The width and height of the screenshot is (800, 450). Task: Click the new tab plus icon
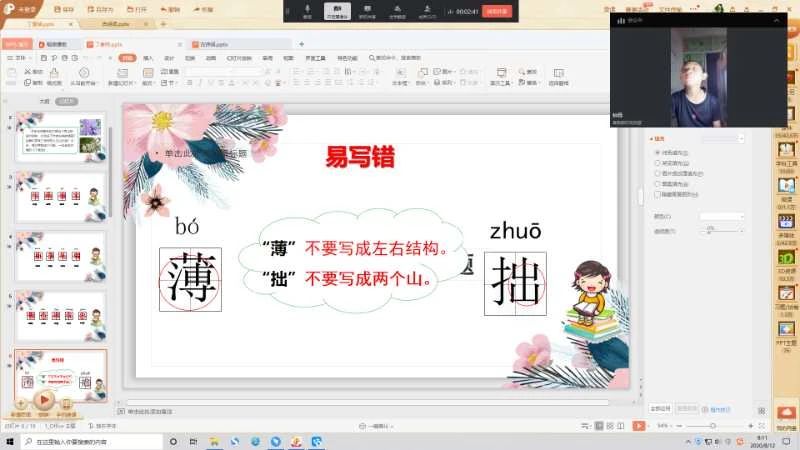pos(301,44)
